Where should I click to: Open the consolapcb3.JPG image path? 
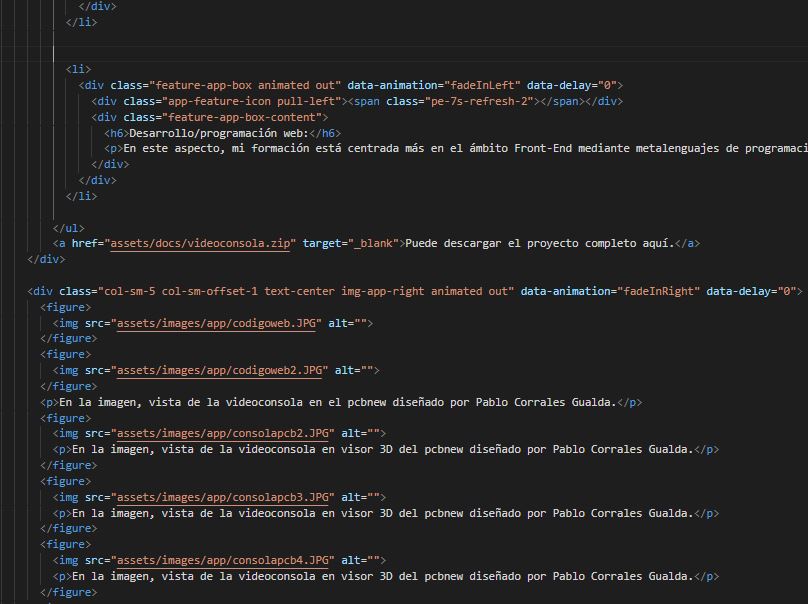click(x=224, y=497)
